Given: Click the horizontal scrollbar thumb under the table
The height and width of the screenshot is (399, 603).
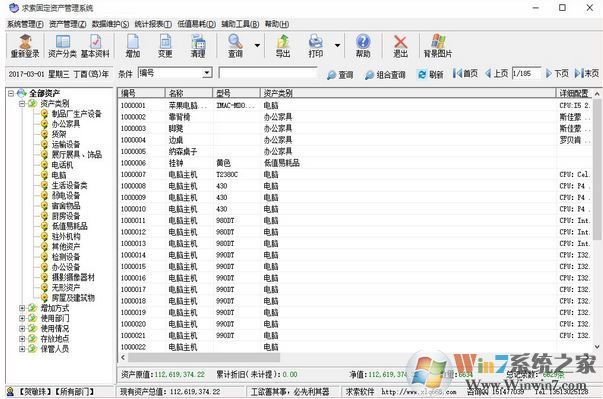Looking at the screenshot, I should (x=204, y=357).
